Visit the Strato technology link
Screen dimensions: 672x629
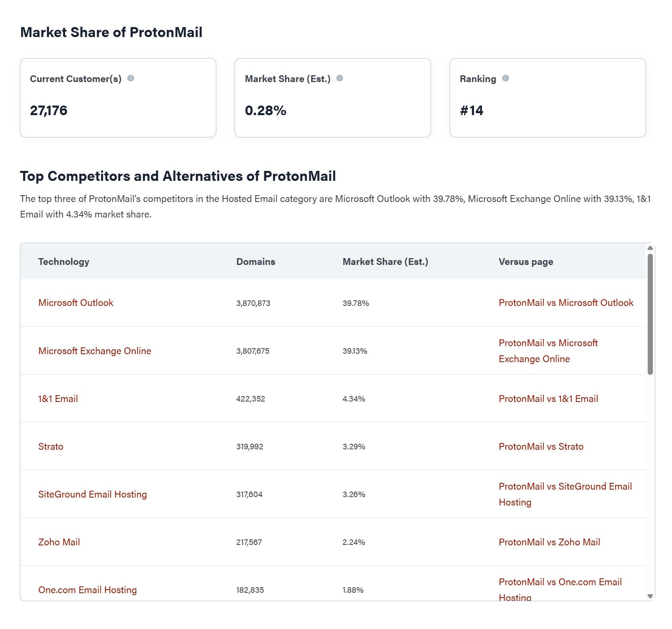click(x=51, y=447)
